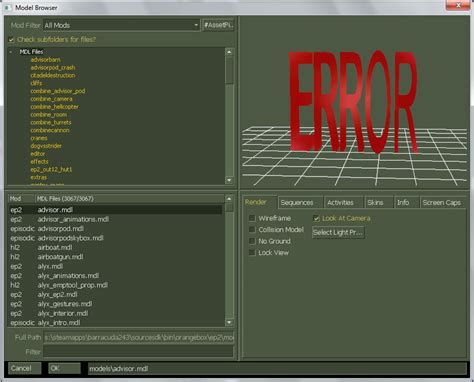This screenshot has height=382, width=474.
Task: Click scroll down arrow in folder tree
Action: tap(229, 180)
